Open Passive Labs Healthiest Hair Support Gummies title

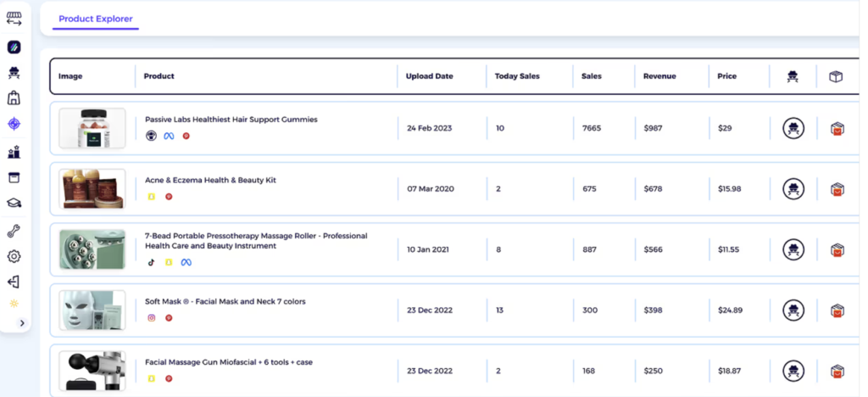(x=231, y=119)
